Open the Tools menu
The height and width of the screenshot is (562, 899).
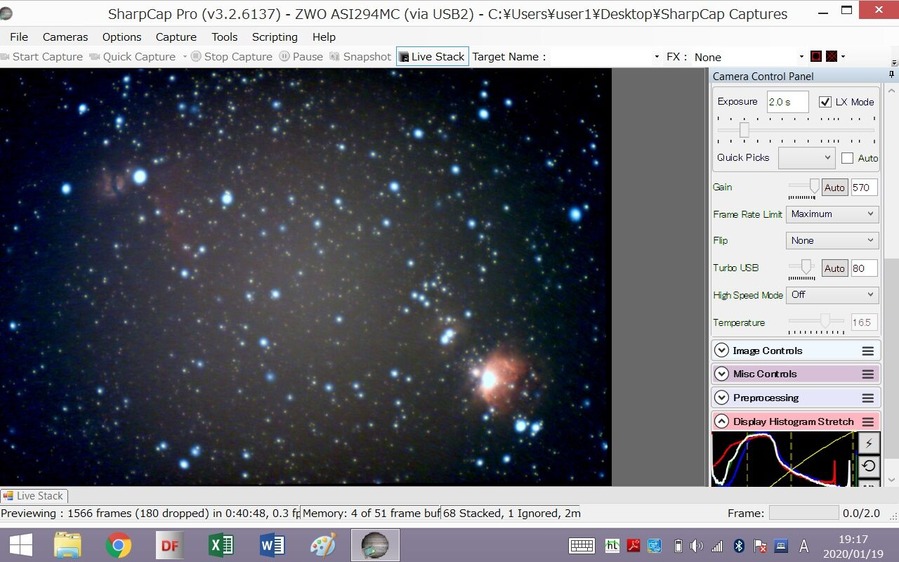pyautogui.click(x=224, y=37)
